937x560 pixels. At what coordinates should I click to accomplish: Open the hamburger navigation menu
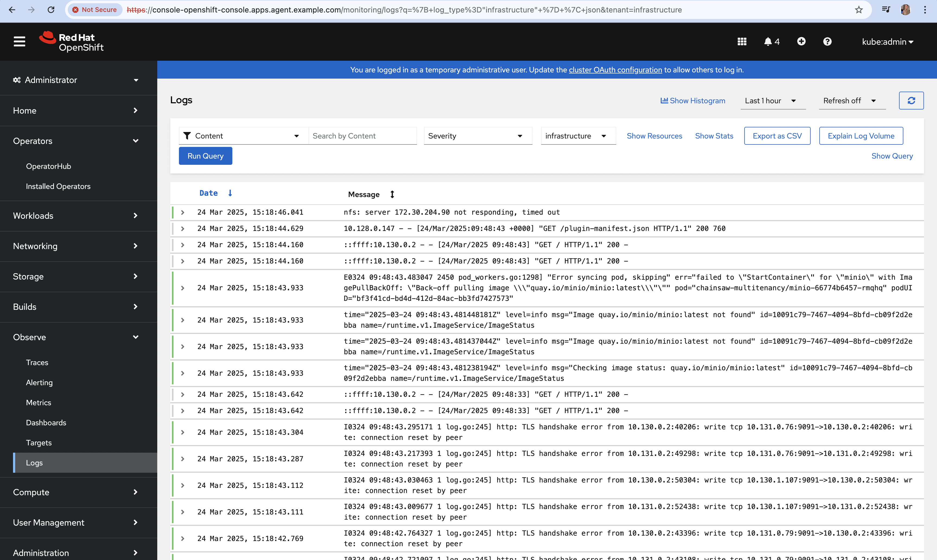19,41
